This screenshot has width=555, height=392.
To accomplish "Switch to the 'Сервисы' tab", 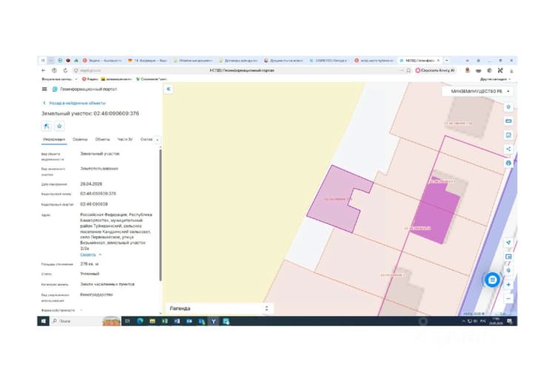I will click(x=80, y=139).
